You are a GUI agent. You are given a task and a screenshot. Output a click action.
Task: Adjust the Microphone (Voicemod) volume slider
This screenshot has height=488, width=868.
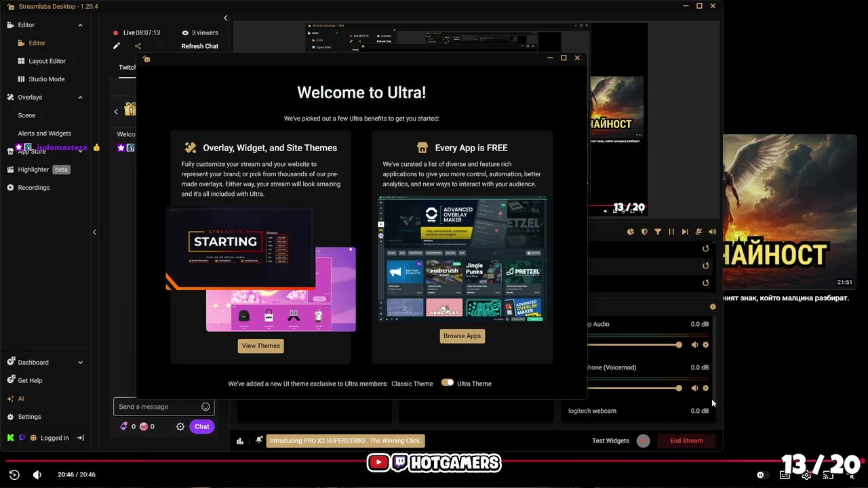click(633, 388)
